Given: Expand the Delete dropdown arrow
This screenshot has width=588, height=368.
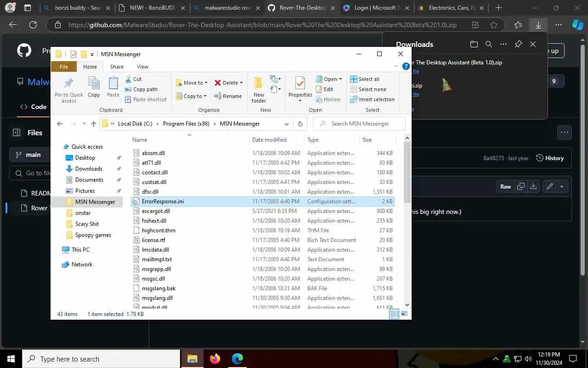Looking at the screenshot, I should [241, 83].
